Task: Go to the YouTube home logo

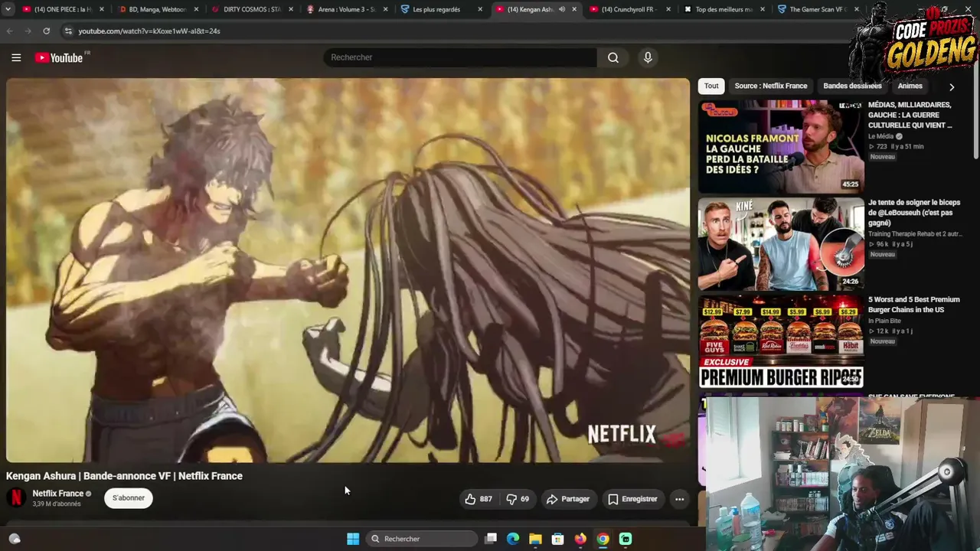Action: 60,57
